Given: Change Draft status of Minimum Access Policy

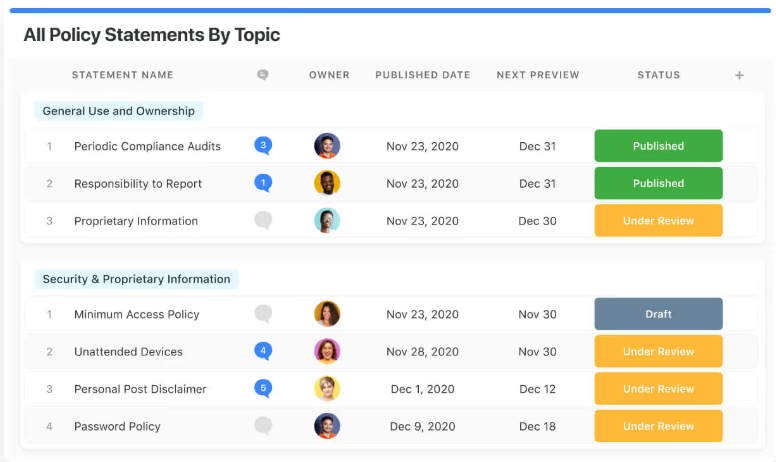Looking at the screenshot, I should [658, 314].
